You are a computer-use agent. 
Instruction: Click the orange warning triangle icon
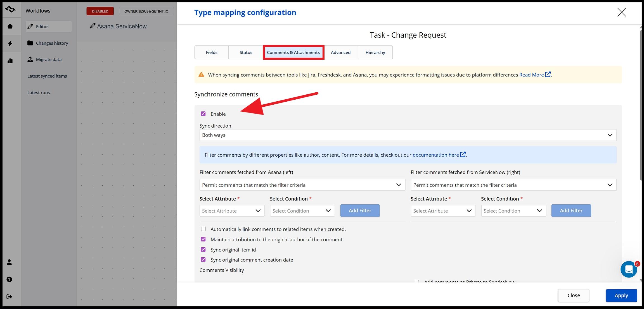point(201,75)
